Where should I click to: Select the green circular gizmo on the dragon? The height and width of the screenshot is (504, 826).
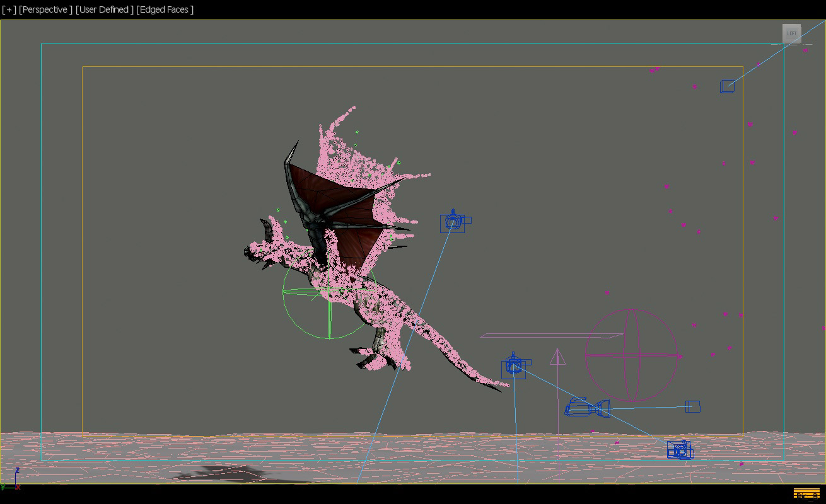point(329,292)
